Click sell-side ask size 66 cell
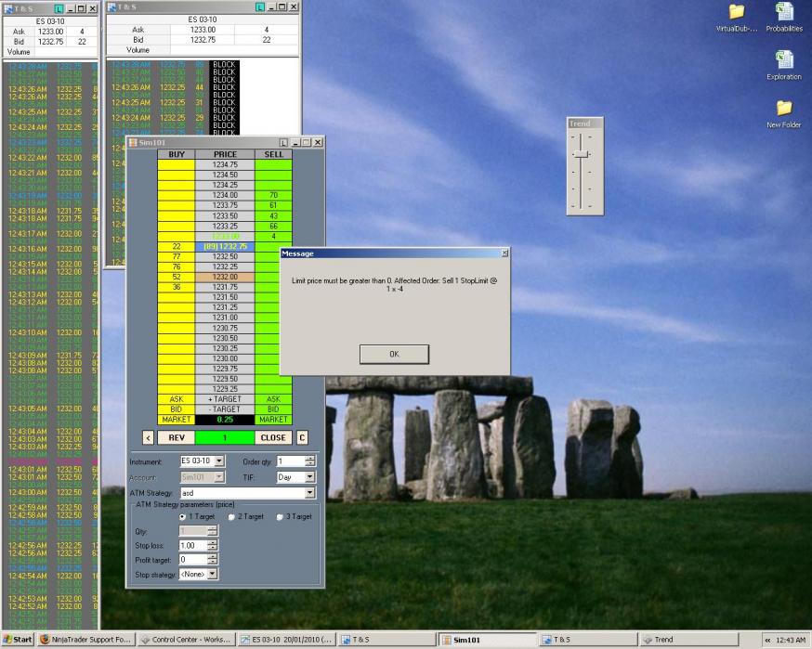 273,227
